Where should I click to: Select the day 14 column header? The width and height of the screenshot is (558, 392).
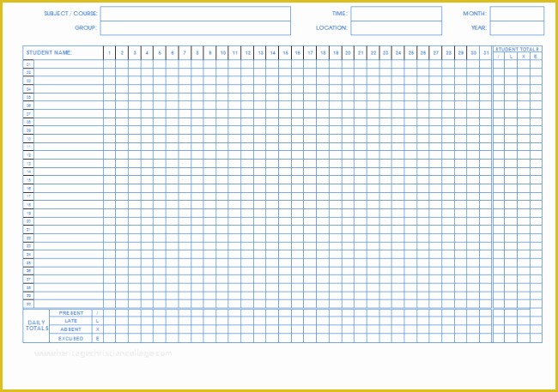click(273, 52)
